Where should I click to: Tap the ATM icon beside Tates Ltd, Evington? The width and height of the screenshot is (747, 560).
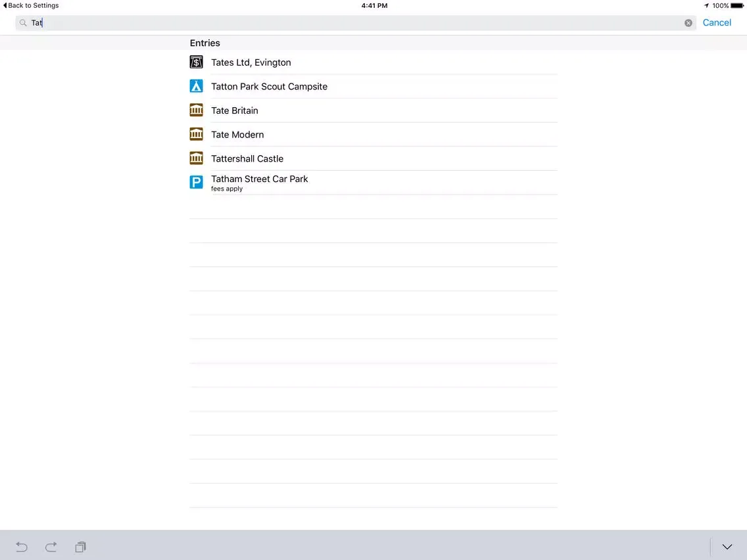pos(196,62)
